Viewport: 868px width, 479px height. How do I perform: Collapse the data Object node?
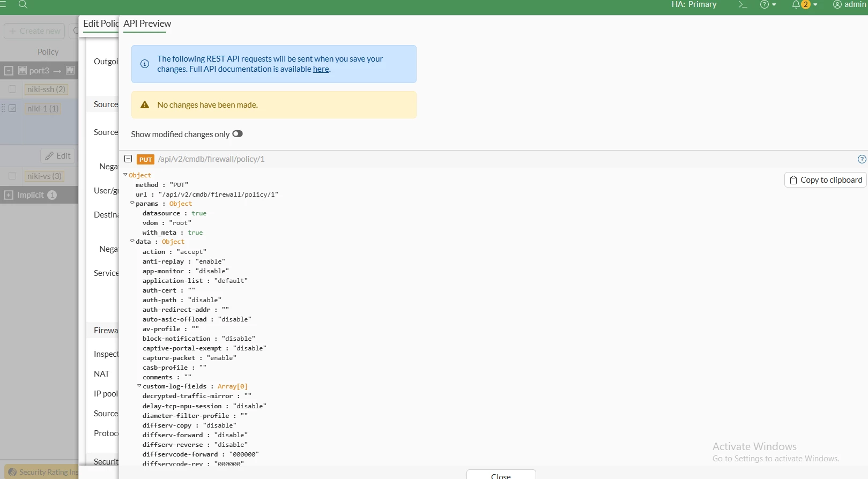(x=132, y=241)
